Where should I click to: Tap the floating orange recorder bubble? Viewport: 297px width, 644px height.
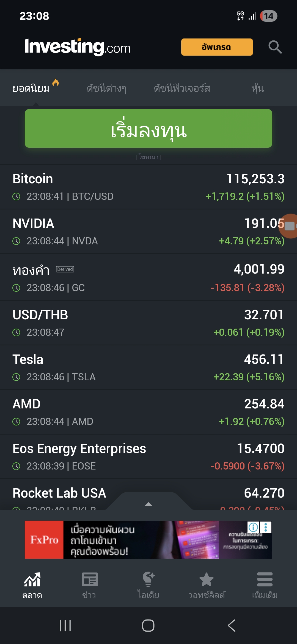pos(289,226)
